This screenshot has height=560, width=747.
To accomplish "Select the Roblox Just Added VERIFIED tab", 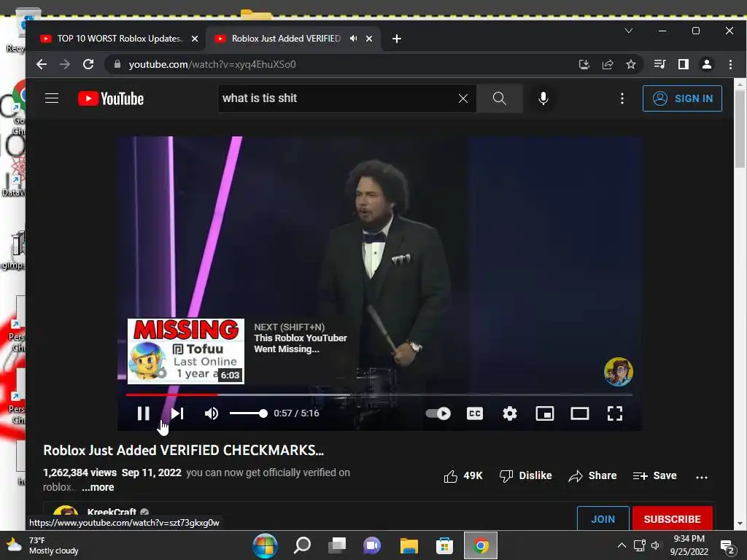I will click(x=286, y=39).
